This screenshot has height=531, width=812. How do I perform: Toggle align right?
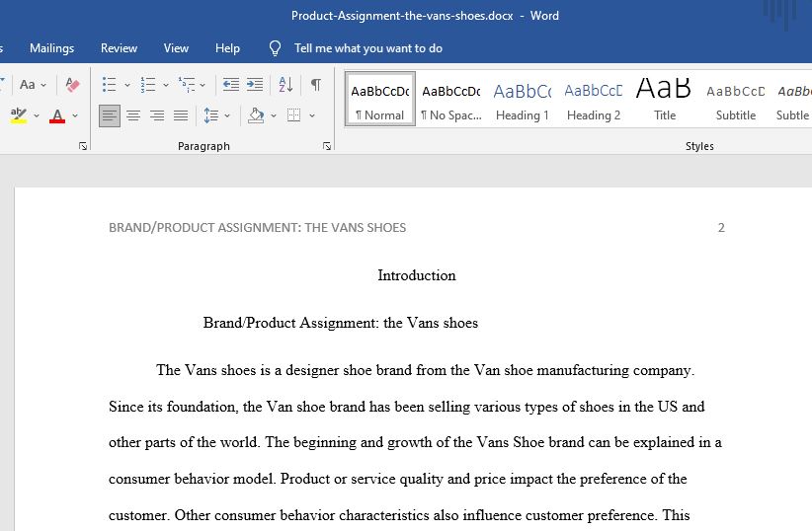tap(157, 115)
